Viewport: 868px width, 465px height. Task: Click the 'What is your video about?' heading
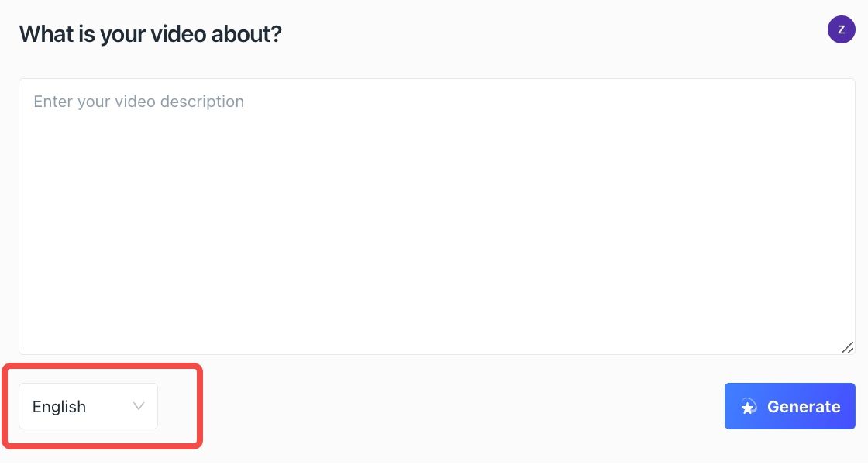[150, 34]
